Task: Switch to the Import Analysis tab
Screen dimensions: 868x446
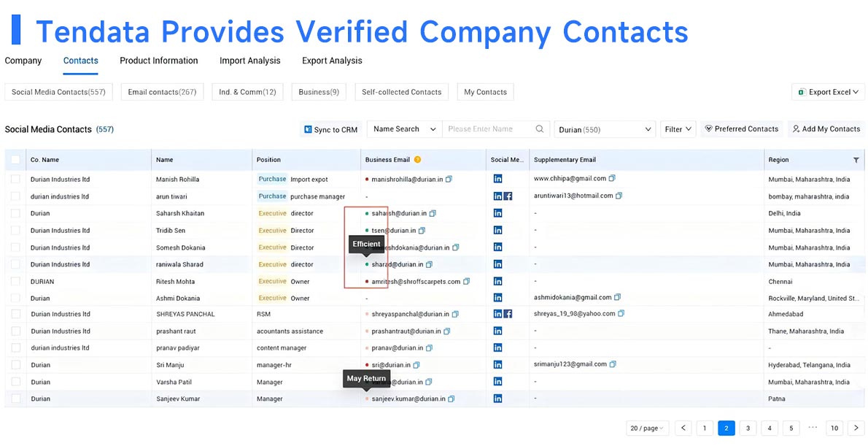Action: (249, 61)
